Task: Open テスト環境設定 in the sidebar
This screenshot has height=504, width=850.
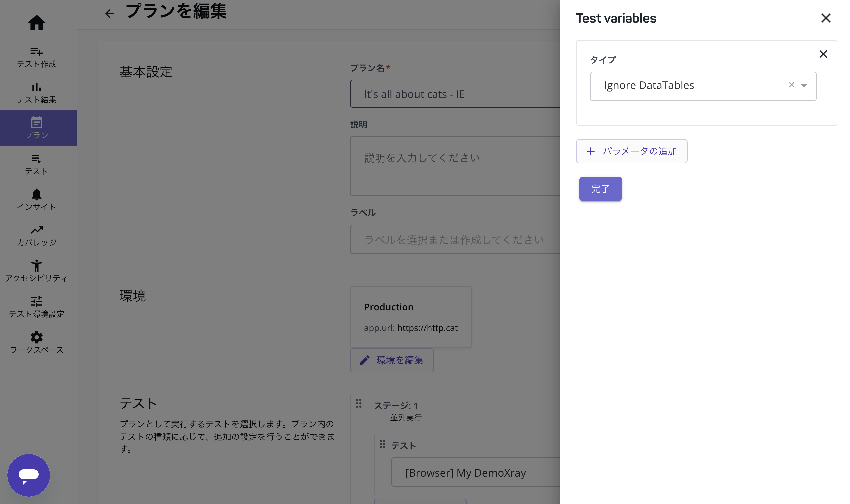Action: pos(36,307)
